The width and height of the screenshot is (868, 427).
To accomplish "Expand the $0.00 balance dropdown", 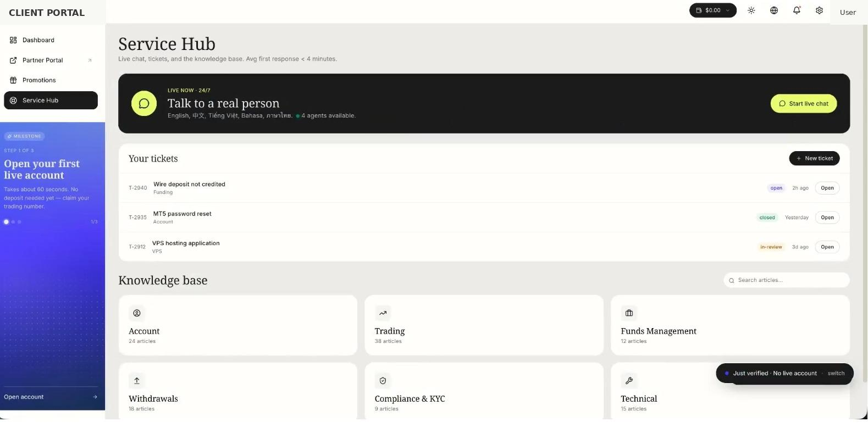I will pos(713,10).
